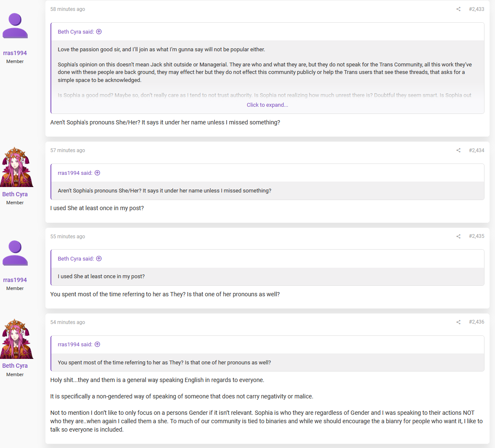495x448 pixels.
Task: Click 'Beth Cyra said:' quote header in #2,433
Action: pyautogui.click(x=76, y=32)
